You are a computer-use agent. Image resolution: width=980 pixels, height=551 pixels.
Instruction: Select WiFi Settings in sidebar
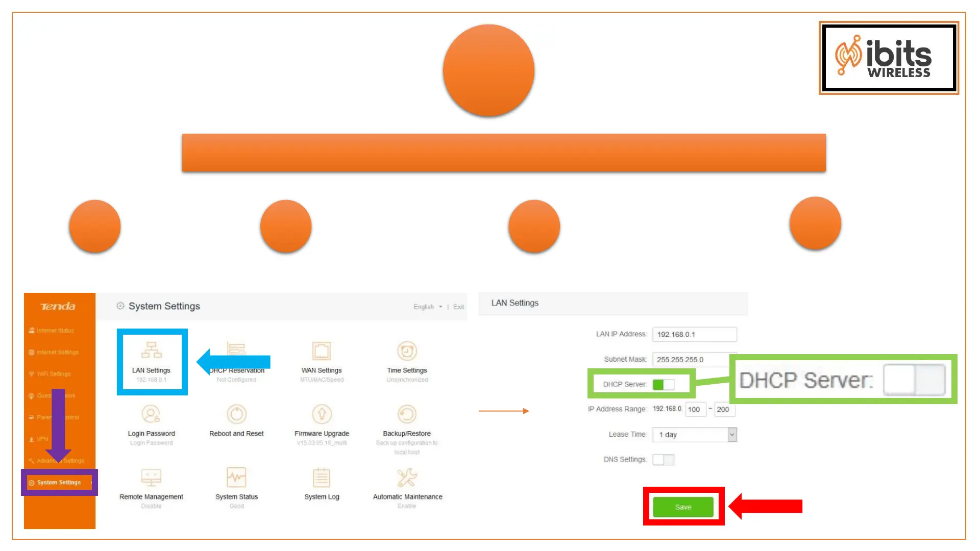54,374
